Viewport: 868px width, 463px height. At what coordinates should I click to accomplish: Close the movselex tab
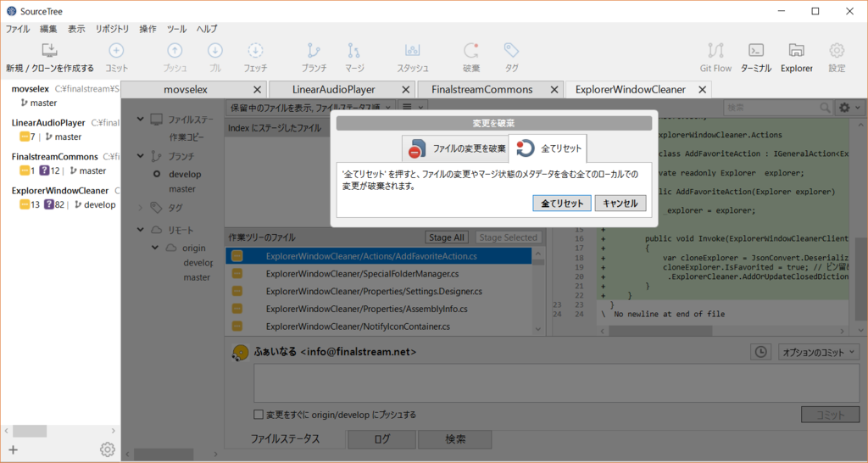pyautogui.click(x=257, y=90)
